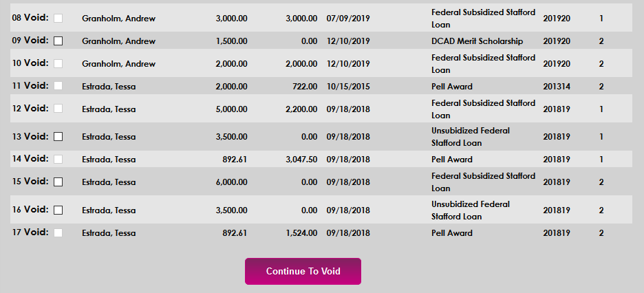Check Void box on row 14
This screenshot has height=293, width=644.
[x=58, y=159]
